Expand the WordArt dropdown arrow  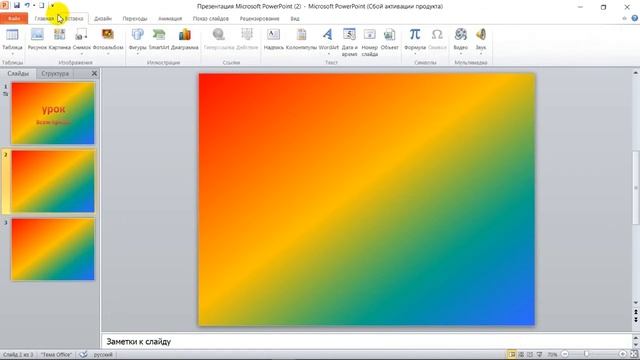(329, 53)
